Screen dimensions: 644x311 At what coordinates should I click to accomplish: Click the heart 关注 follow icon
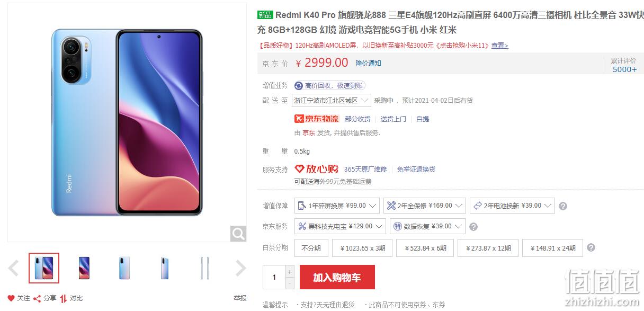(x=11, y=298)
